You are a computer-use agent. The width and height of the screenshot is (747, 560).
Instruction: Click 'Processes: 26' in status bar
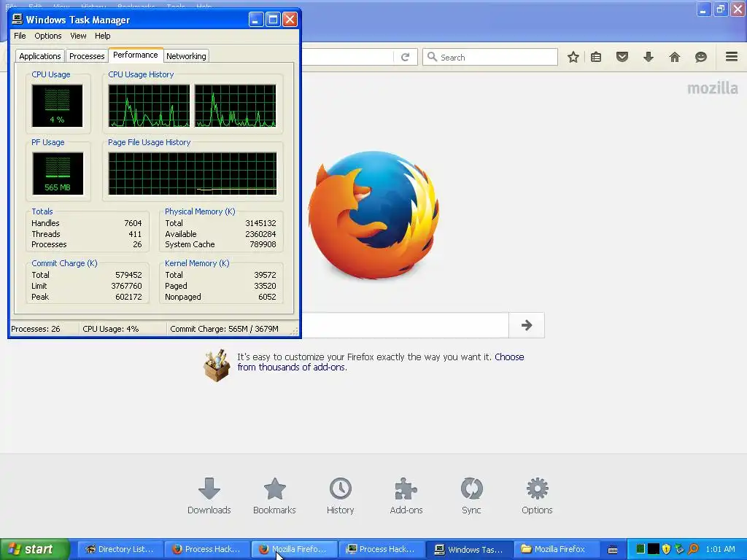pos(36,329)
